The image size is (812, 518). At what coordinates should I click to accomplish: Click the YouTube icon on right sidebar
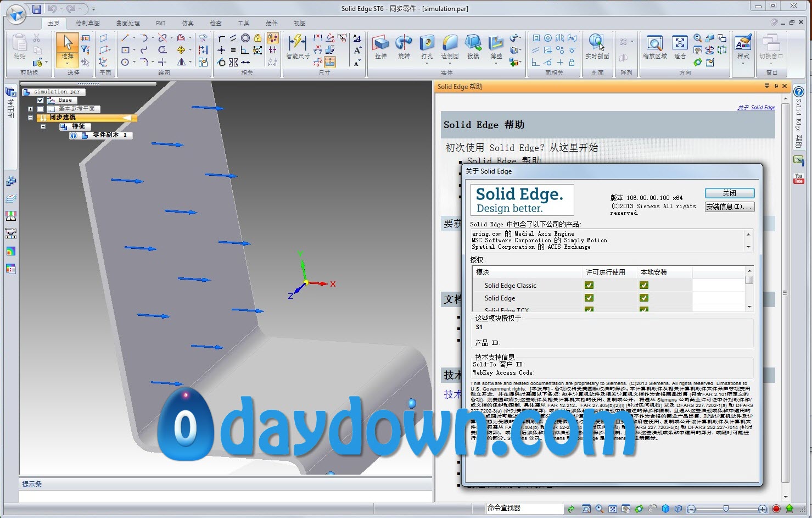click(798, 179)
